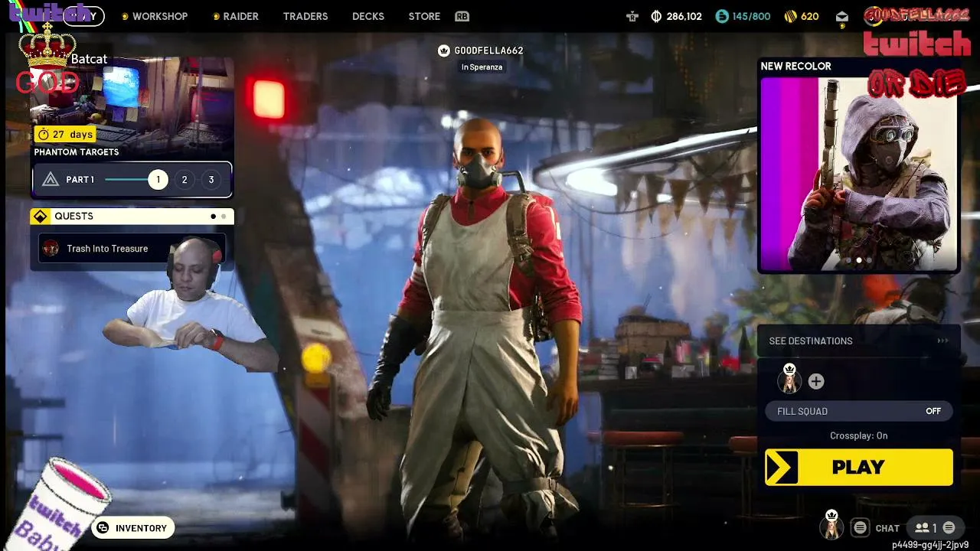The height and width of the screenshot is (551, 980).
Task: Select step 2 of Phantom Targets
Action: coord(184,180)
